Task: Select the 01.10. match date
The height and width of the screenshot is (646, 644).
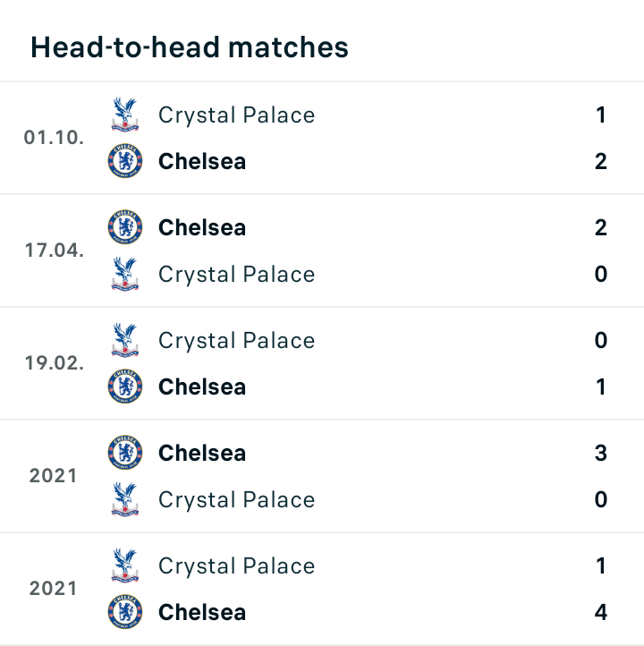Action: pyautogui.click(x=54, y=138)
